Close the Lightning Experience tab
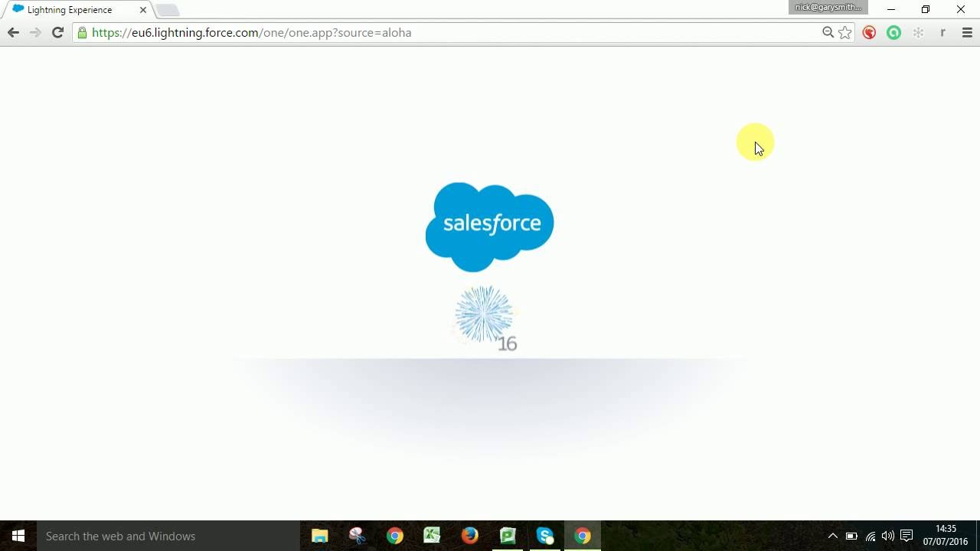 tap(142, 10)
